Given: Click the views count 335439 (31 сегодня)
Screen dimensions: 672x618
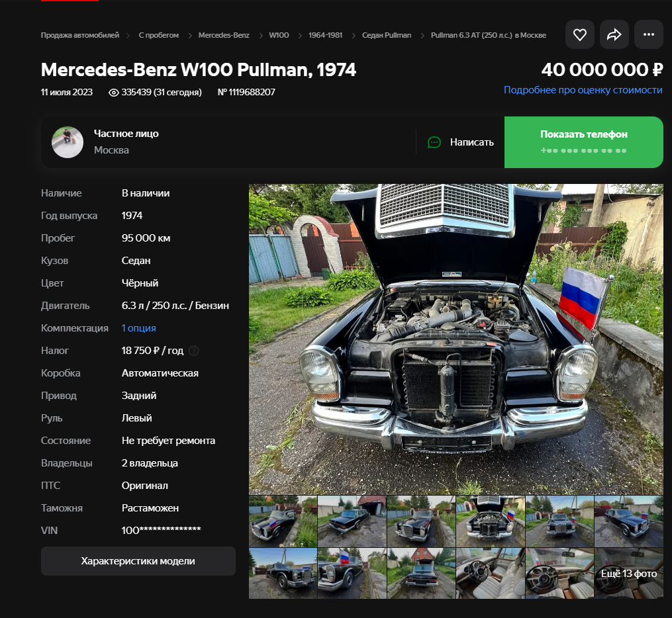Looking at the screenshot, I should click(161, 93).
